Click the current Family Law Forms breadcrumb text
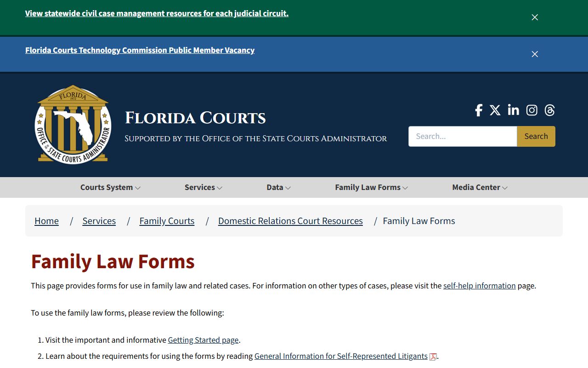588x368 pixels. (x=419, y=221)
